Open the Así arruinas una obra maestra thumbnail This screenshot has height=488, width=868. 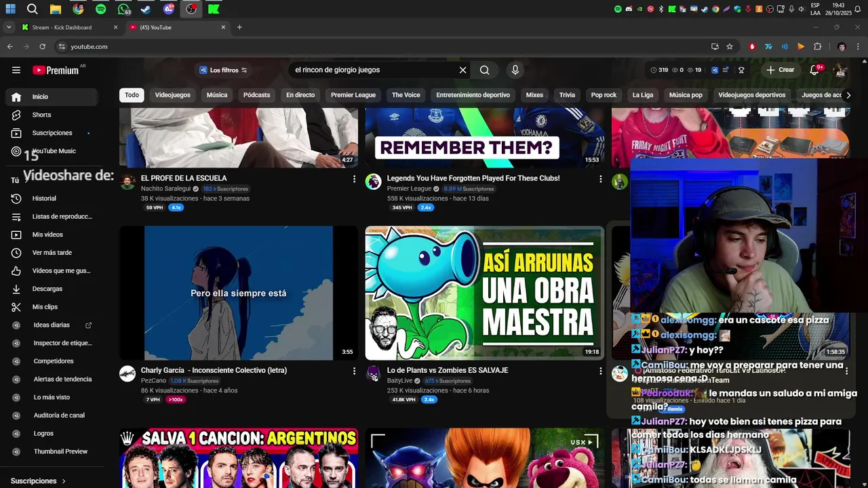tap(484, 293)
